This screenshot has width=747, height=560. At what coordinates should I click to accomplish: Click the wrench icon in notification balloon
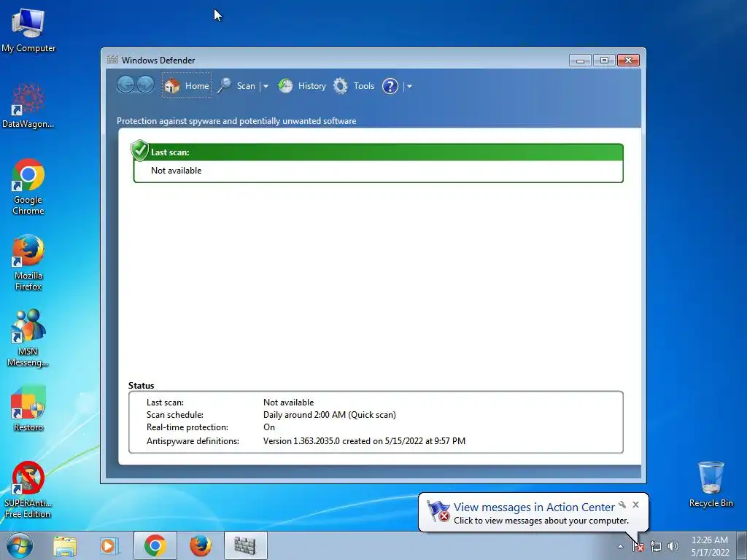(622, 505)
